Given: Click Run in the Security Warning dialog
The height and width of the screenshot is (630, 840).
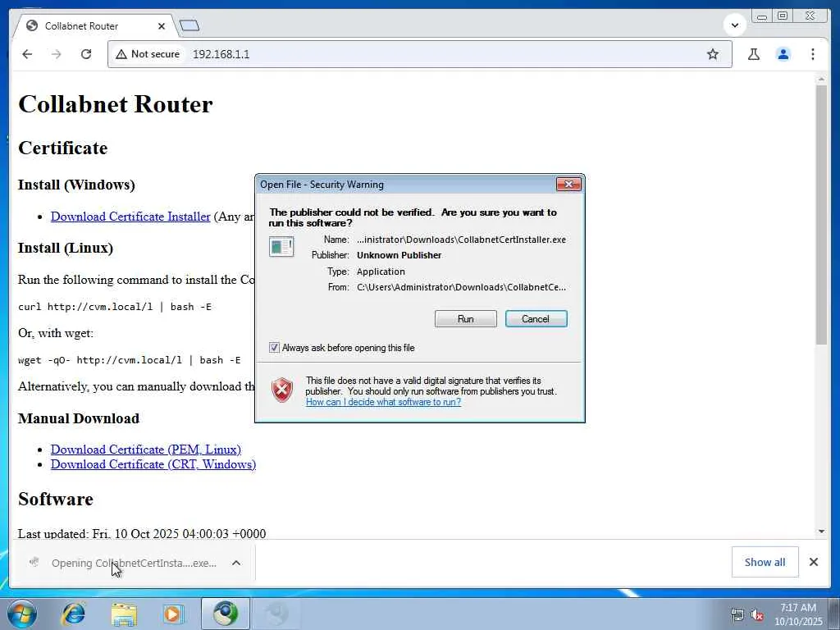Looking at the screenshot, I should [x=466, y=319].
